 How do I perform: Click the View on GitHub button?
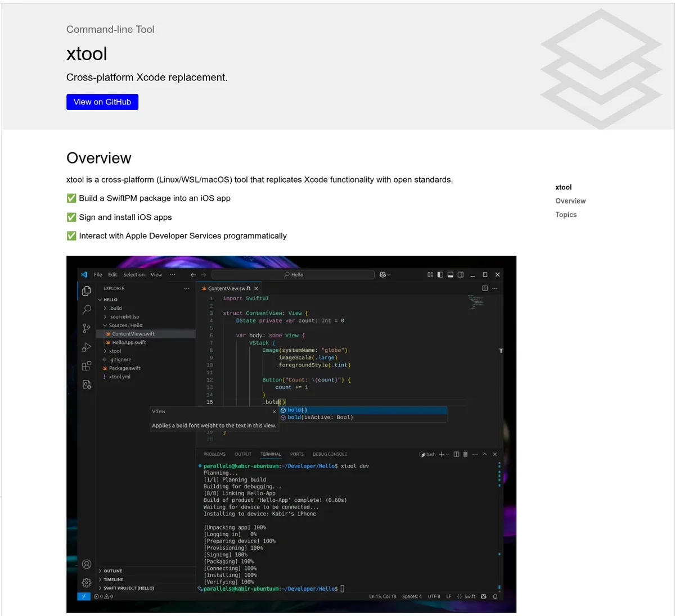102,102
